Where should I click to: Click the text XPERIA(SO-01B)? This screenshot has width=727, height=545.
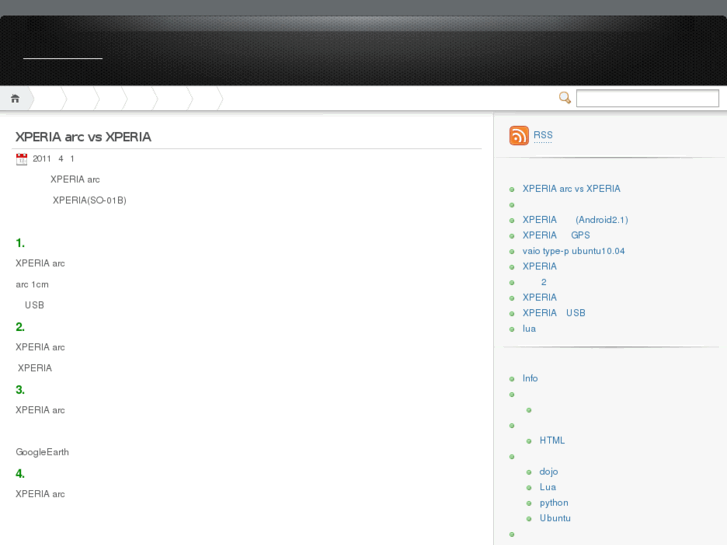pyautogui.click(x=89, y=200)
